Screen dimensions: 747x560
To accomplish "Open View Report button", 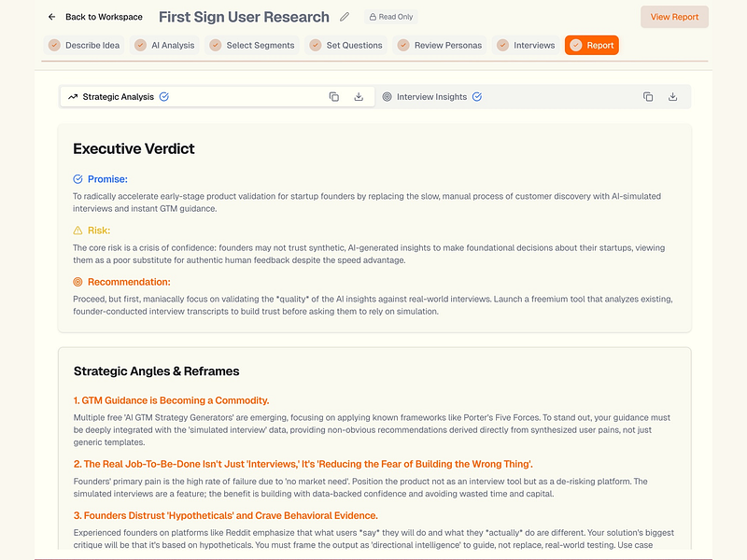I will click(x=674, y=17).
